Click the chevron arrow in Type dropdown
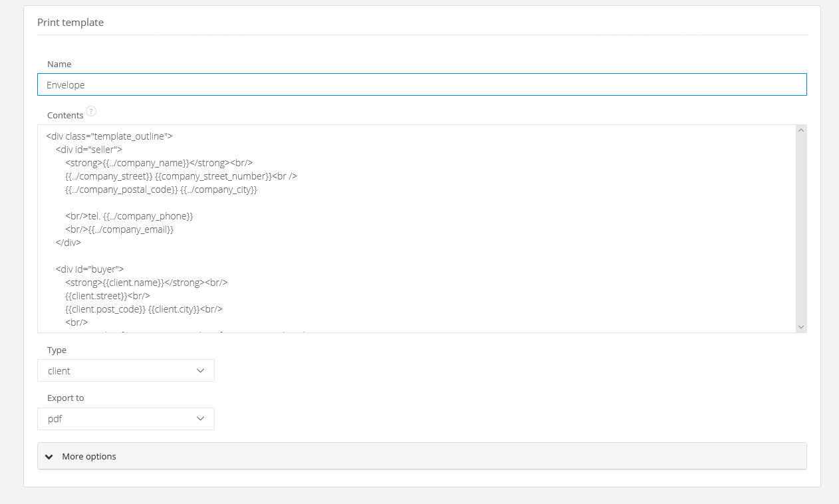Image resolution: width=839 pixels, height=504 pixels. [x=200, y=371]
